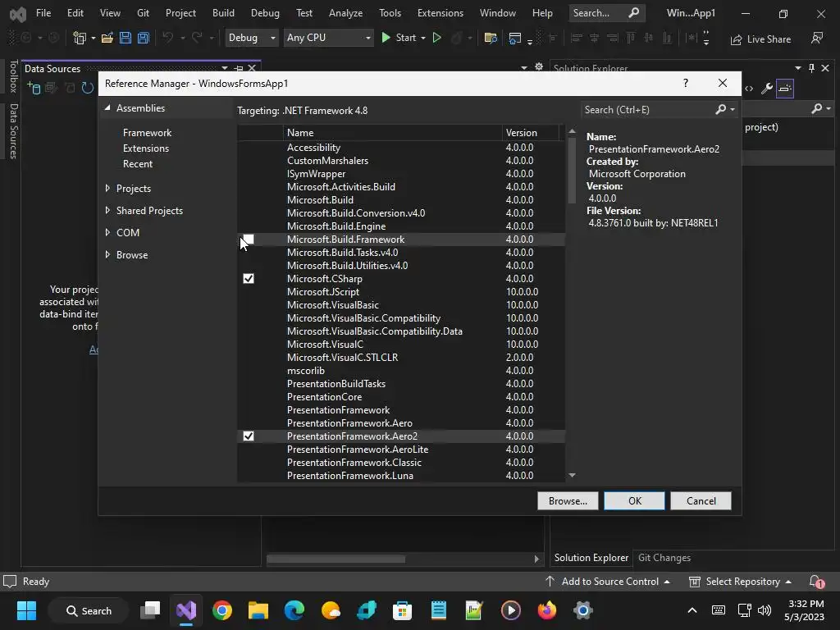Open the File menu
The height and width of the screenshot is (630, 840).
[43, 13]
